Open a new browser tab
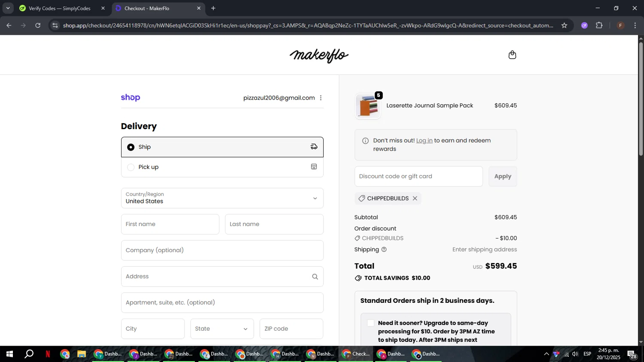 pos(213,8)
